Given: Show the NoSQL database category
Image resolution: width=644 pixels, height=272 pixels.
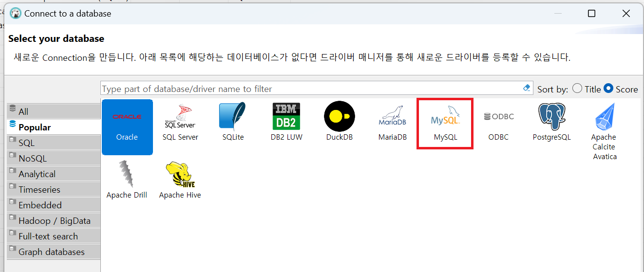Looking at the screenshot, I should (54, 158).
